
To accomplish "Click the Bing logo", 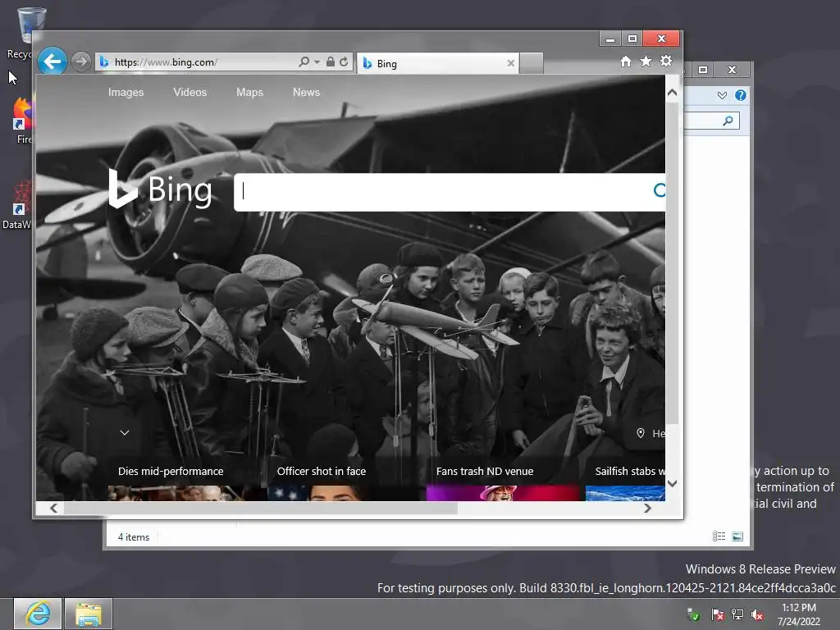I will (160, 189).
